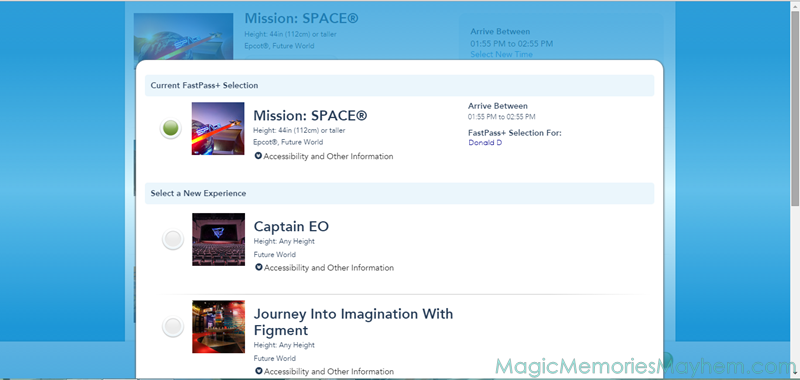Click the Donald D guest name link
This screenshot has height=380, width=800.
pos(485,143)
